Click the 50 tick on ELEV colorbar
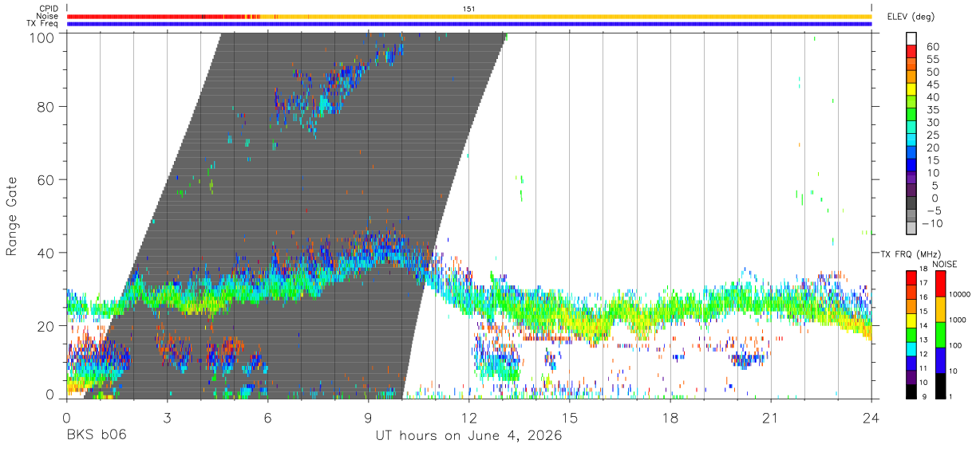Screen dimensions: 980x452 (x=932, y=73)
